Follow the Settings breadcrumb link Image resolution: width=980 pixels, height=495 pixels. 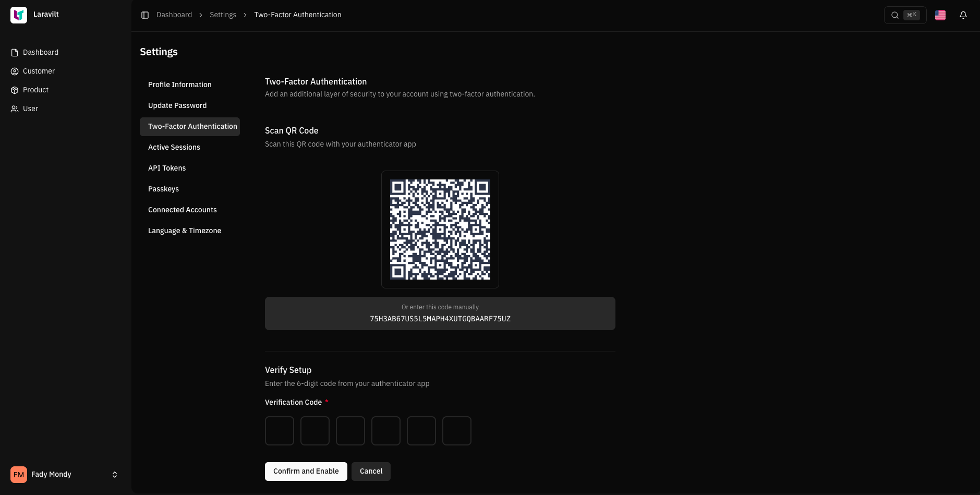(x=223, y=15)
